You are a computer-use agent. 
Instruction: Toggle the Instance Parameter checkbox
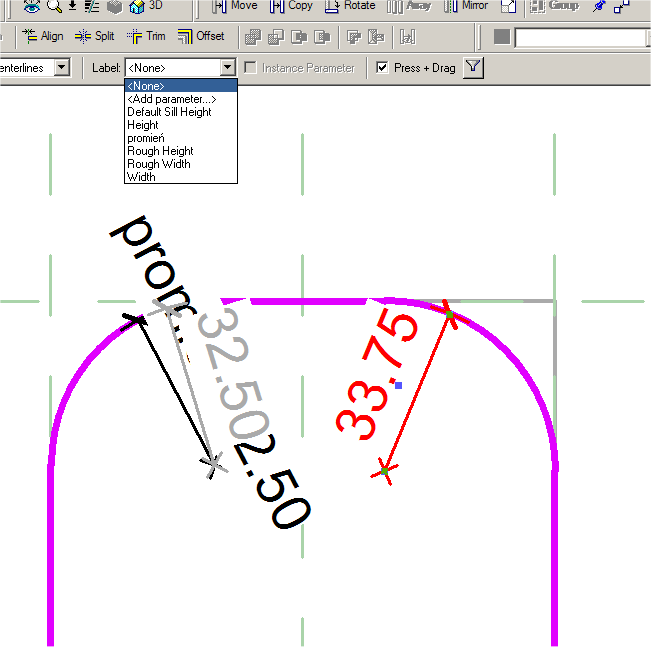click(251, 68)
